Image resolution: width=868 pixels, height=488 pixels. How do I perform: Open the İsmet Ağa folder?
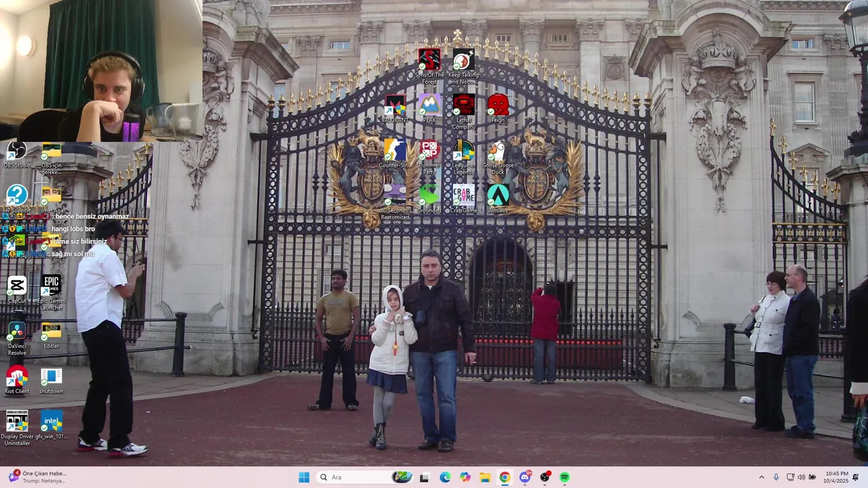point(51,199)
